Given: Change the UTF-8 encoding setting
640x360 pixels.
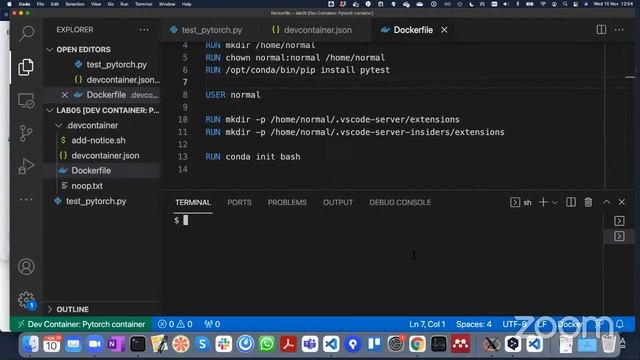Looking at the screenshot, I should coord(514,324).
